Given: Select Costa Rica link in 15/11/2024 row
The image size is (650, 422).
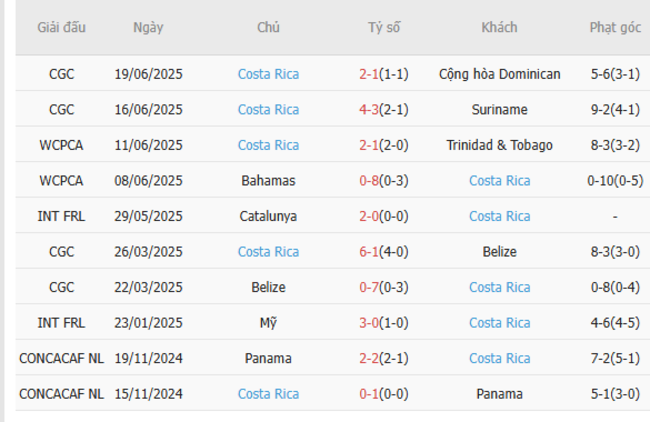Looking at the screenshot, I should [x=268, y=394].
